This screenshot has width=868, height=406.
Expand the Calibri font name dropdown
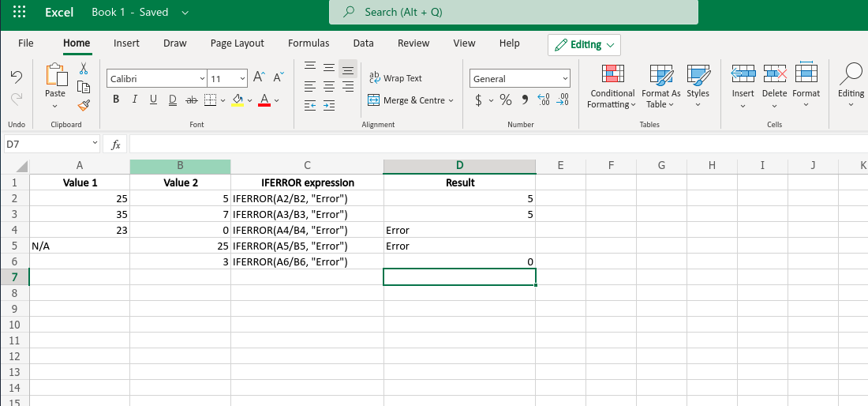[201, 78]
